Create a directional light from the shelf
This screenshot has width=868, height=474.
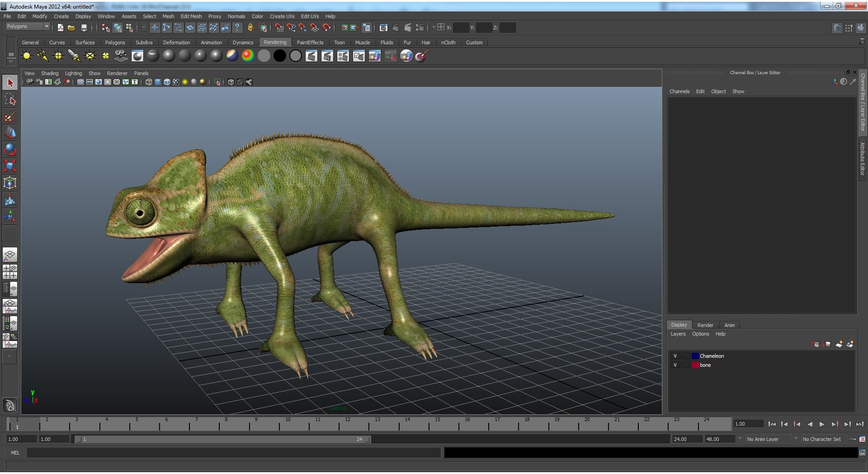point(42,56)
